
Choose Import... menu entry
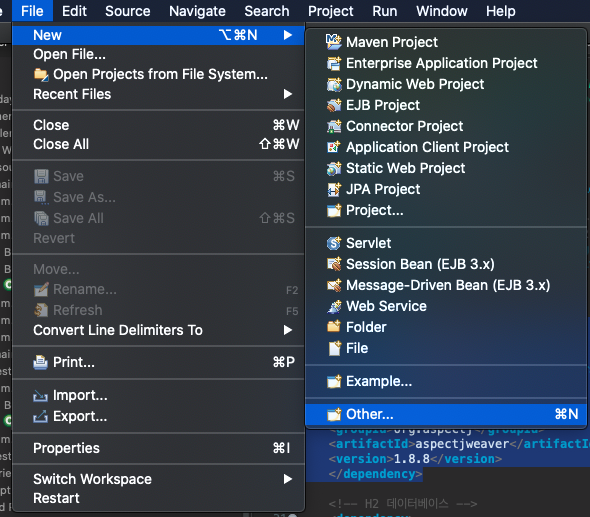pos(158,395)
